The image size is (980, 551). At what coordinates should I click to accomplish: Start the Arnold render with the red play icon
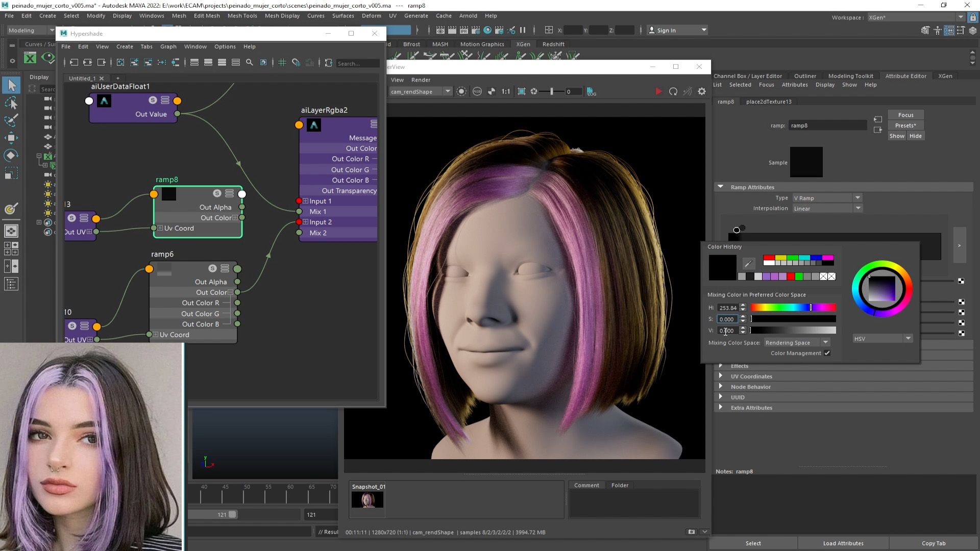(658, 91)
